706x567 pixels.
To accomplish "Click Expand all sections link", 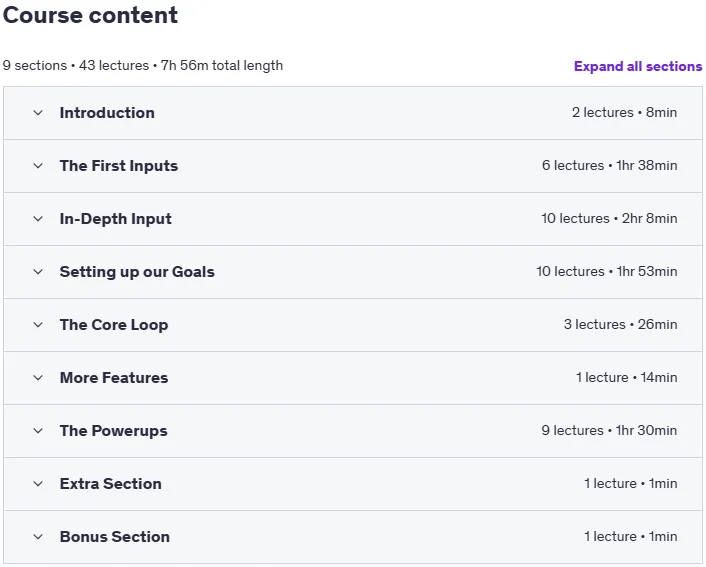I will (x=638, y=66).
